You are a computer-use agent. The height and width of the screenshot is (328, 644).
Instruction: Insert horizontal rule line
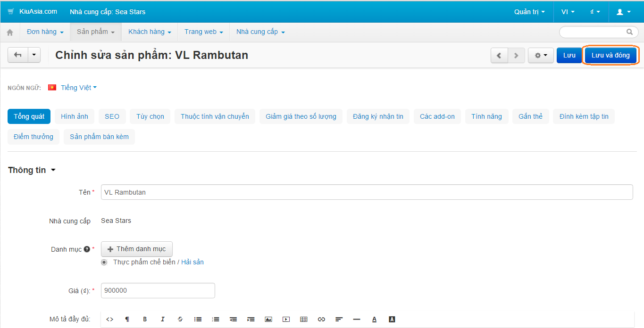[357, 319]
